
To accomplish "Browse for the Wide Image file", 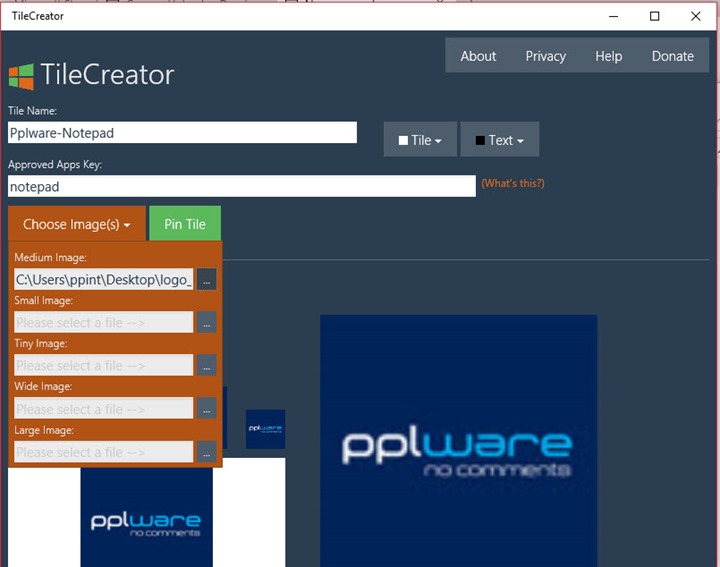I will coord(207,408).
